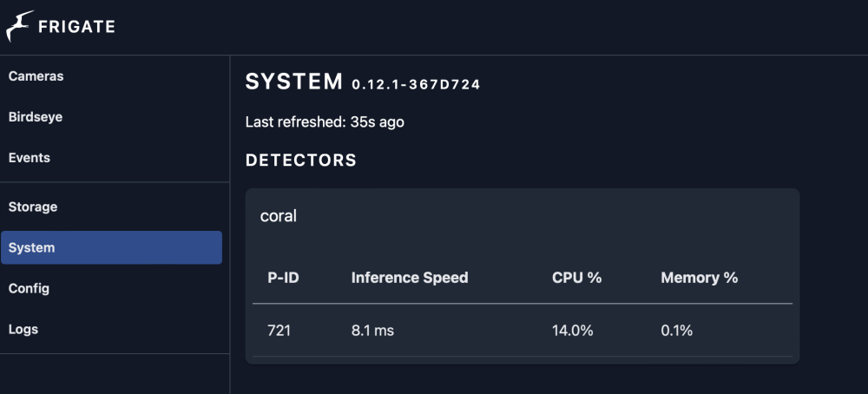Viewport: 868px width, 394px height.
Task: Click the FRIGATE title text
Action: (x=76, y=27)
